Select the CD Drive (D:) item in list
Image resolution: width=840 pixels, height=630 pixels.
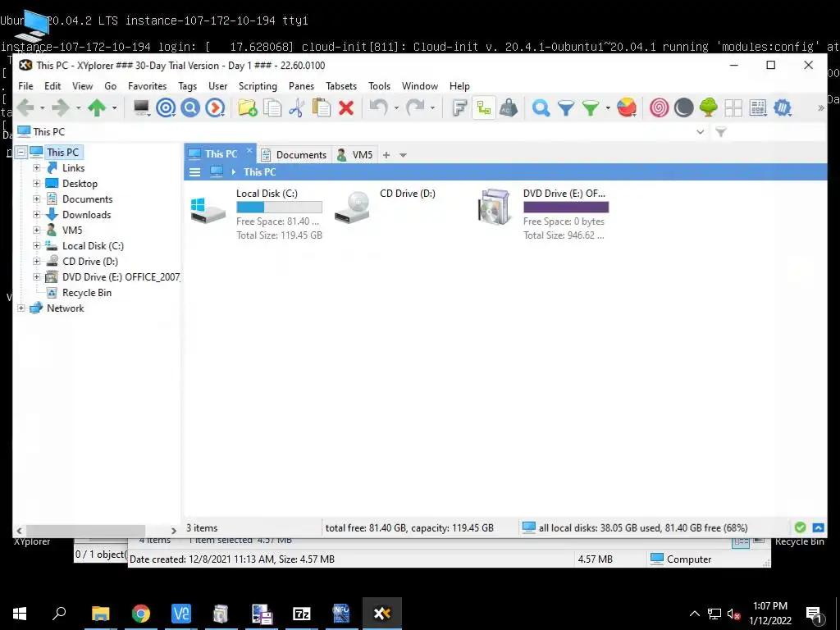(407, 194)
